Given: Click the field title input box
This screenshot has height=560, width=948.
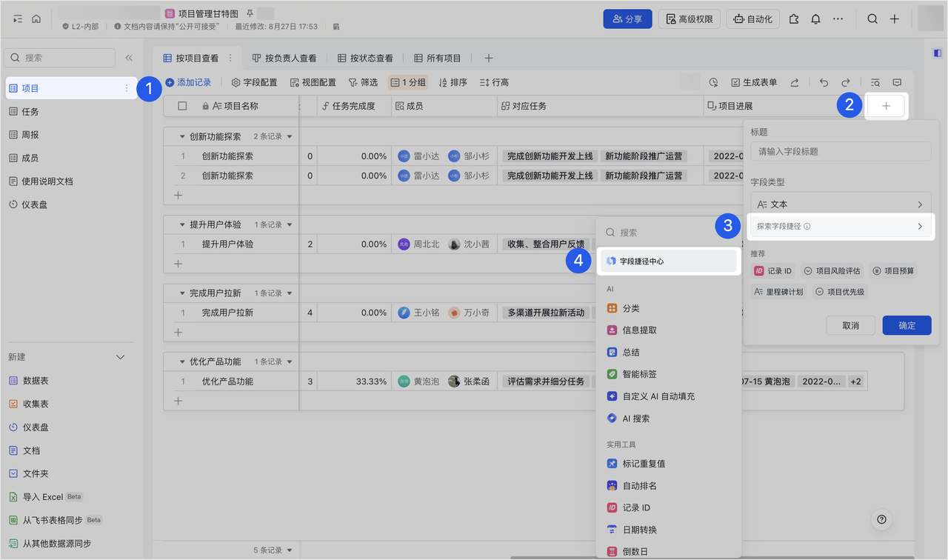Looking at the screenshot, I should coord(840,152).
